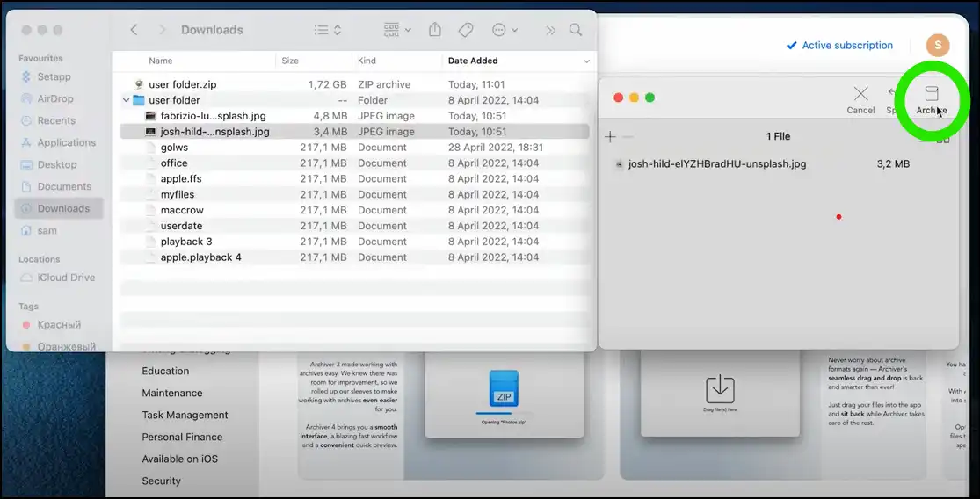Select fabrizio-lu...splash.jpg image file
The width and height of the screenshot is (980, 499).
[x=354, y=116]
